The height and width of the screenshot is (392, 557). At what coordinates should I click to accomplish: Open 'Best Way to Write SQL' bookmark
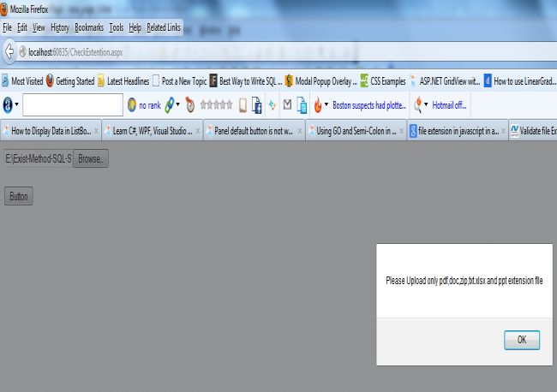pyautogui.click(x=246, y=81)
